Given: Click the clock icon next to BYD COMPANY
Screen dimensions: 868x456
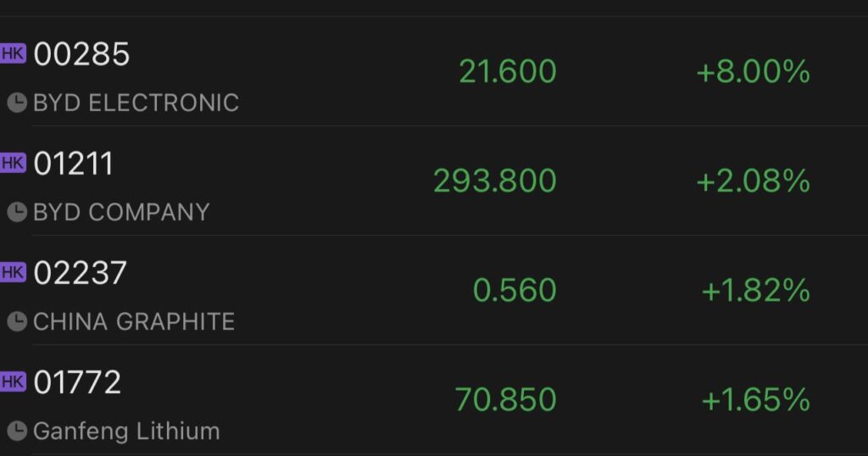Looking at the screenshot, I should (x=17, y=213).
